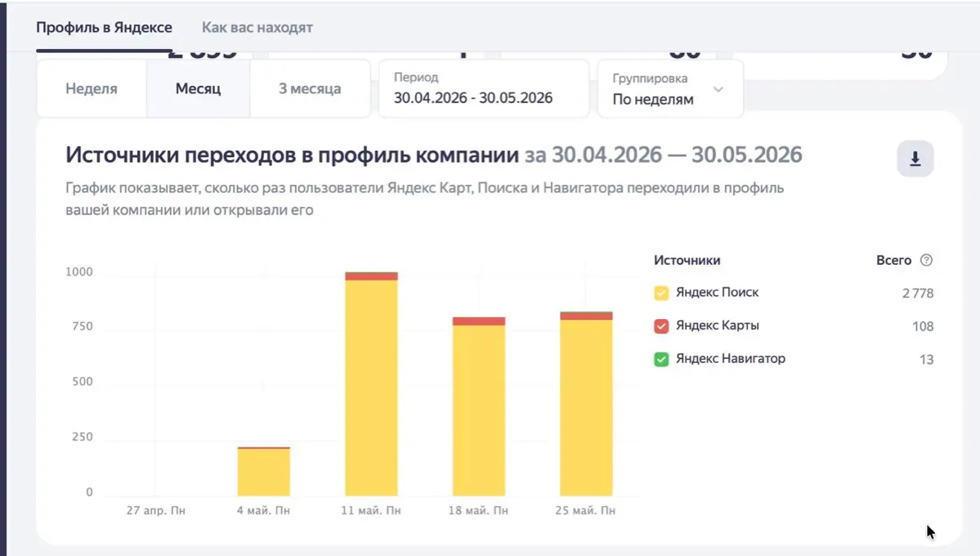Click the Яндекс Поиск legend label
The image size is (980, 556).
pos(717,292)
